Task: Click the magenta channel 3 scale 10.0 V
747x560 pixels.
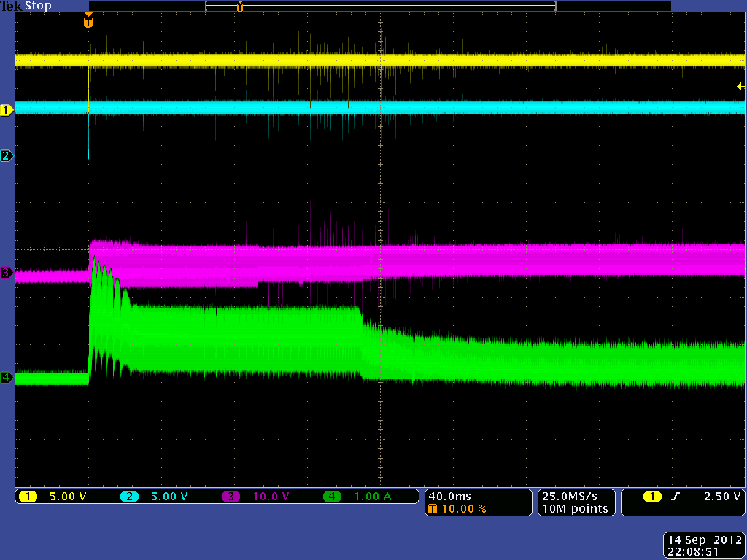Action: coord(271,497)
